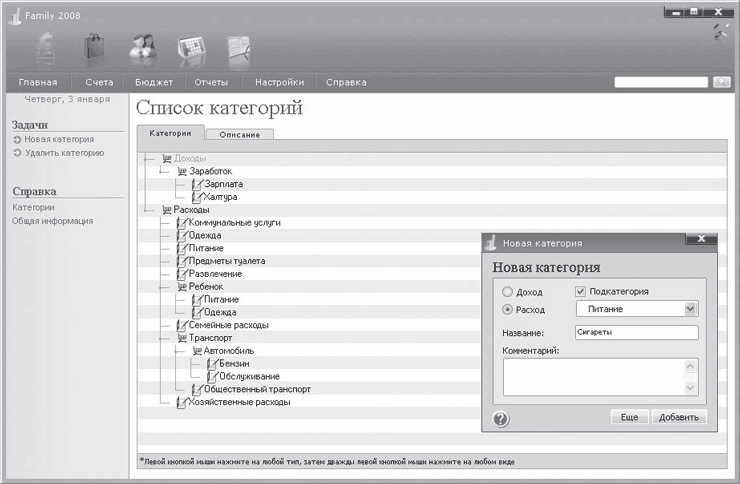Toggle the Подкатегория checkbox
This screenshot has height=484, width=740.
(581, 292)
